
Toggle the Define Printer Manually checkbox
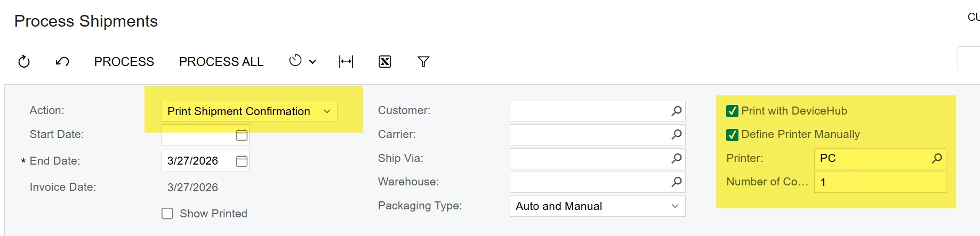pos(732,135)
